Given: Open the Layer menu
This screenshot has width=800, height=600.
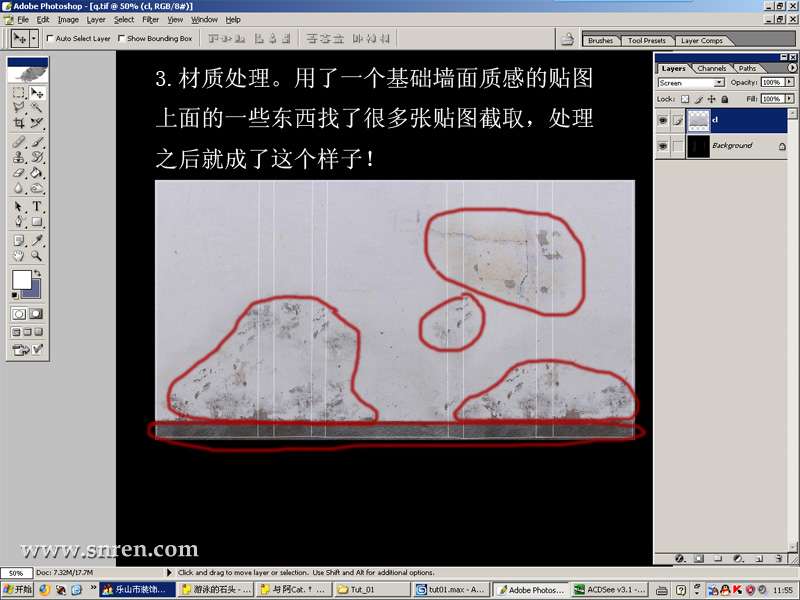Looking at the screenshot, I should (x=96, y=19).
